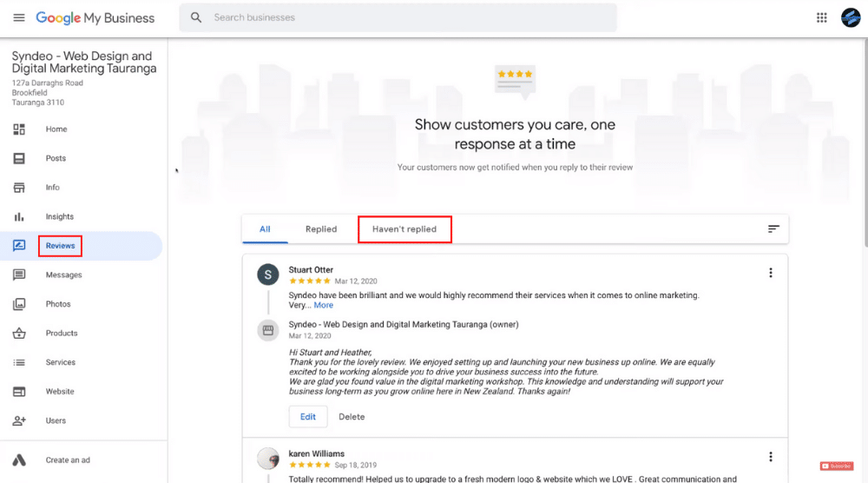
Task: Click the search magnifier icon
Action: coord(196,17)
